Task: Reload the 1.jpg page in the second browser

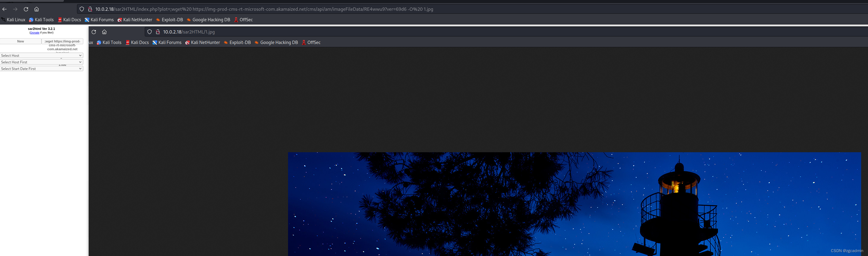Action: (94, 32)
